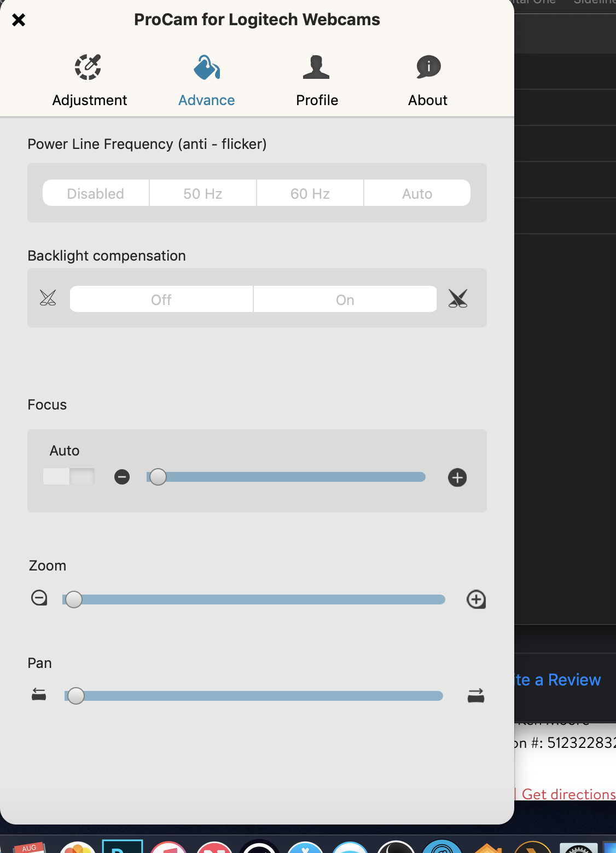This screenshot has width=616, height=853.
Task: Go to the About tab
Action: [428, 81]
